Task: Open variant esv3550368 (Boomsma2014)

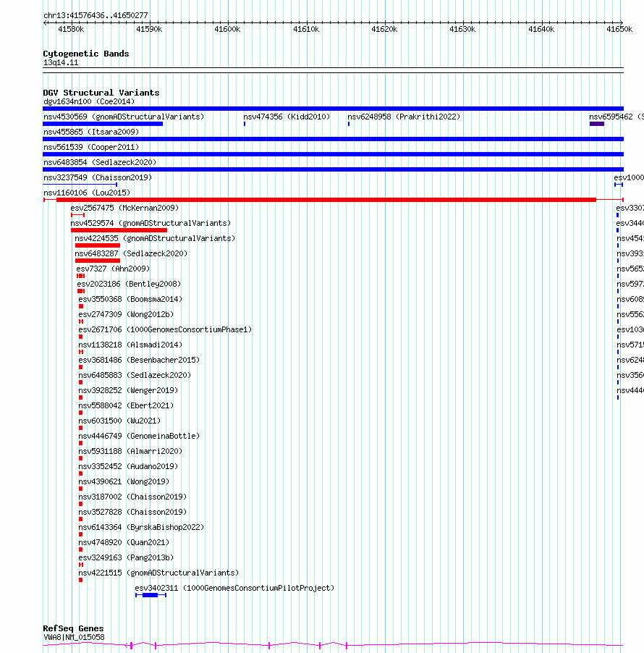Action: tap(131, 299)
